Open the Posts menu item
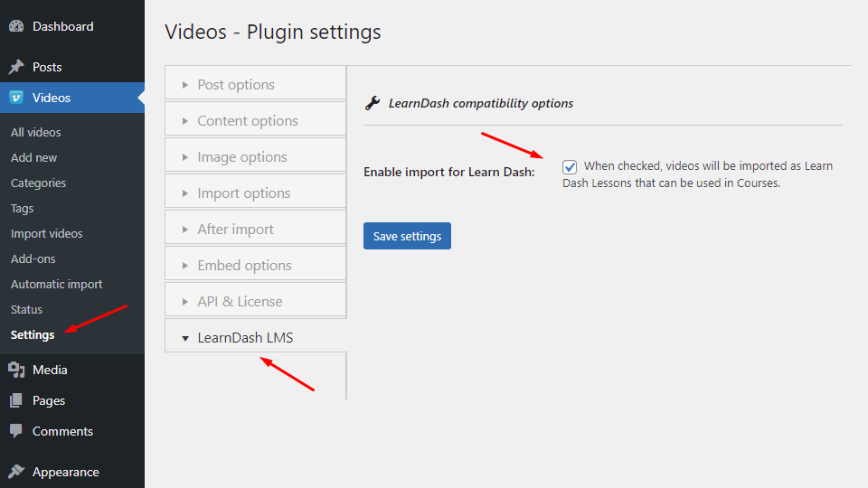This screenshot has width=868, height=488. pyautogui.click(x=72, y=67)
